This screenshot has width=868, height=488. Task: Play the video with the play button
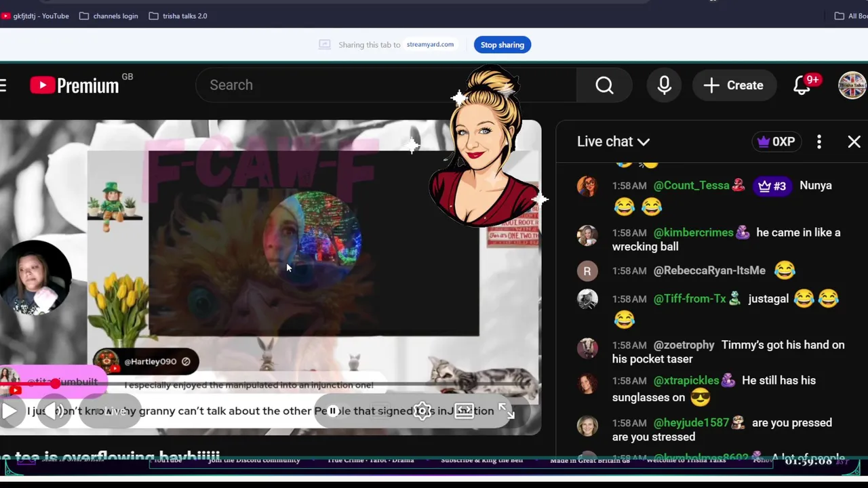pyautogui.click(x=9, y=411)
